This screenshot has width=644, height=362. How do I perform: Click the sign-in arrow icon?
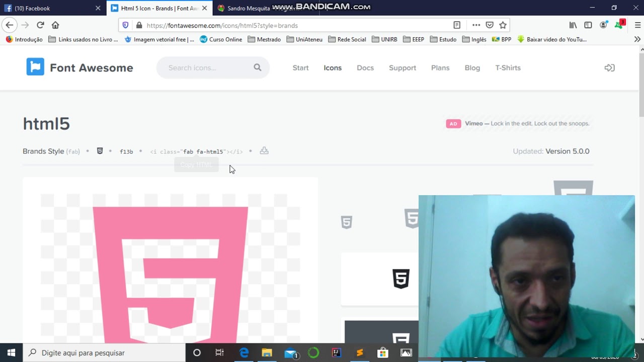(x=609, y=68)
